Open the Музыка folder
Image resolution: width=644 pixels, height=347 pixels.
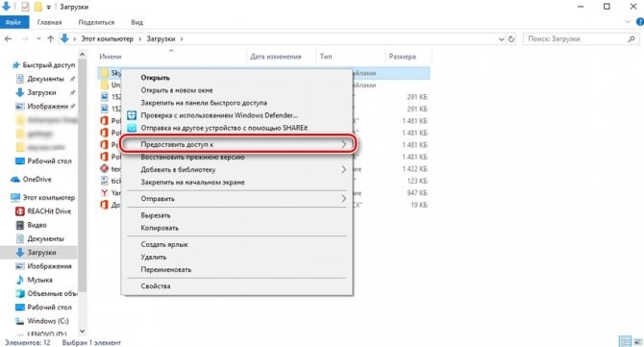(39, 280)
